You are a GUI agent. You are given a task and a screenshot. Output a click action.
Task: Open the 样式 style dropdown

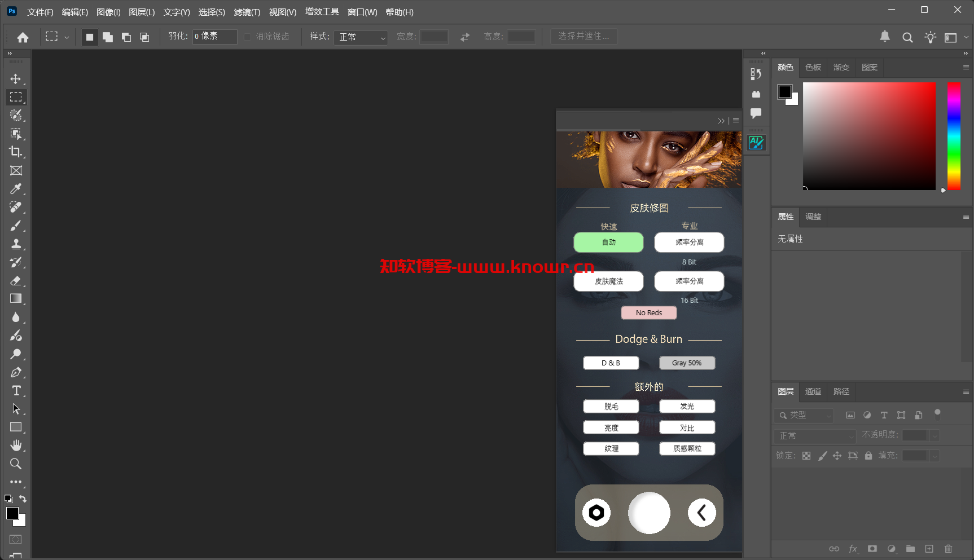[x=361, y=37]
